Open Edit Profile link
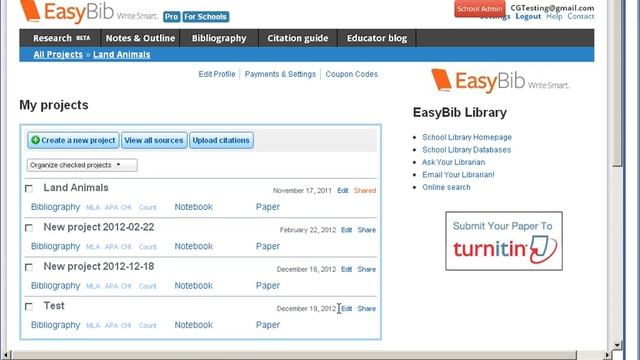The image size is (640, 360). (x=217, y=74)
